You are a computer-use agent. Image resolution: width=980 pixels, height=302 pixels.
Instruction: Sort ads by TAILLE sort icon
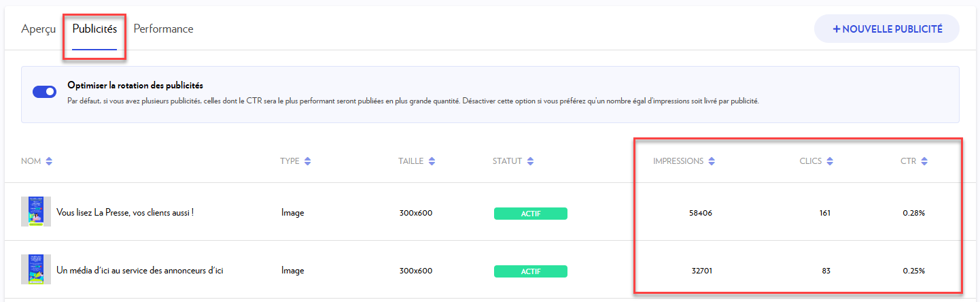(x=432, y=161)
